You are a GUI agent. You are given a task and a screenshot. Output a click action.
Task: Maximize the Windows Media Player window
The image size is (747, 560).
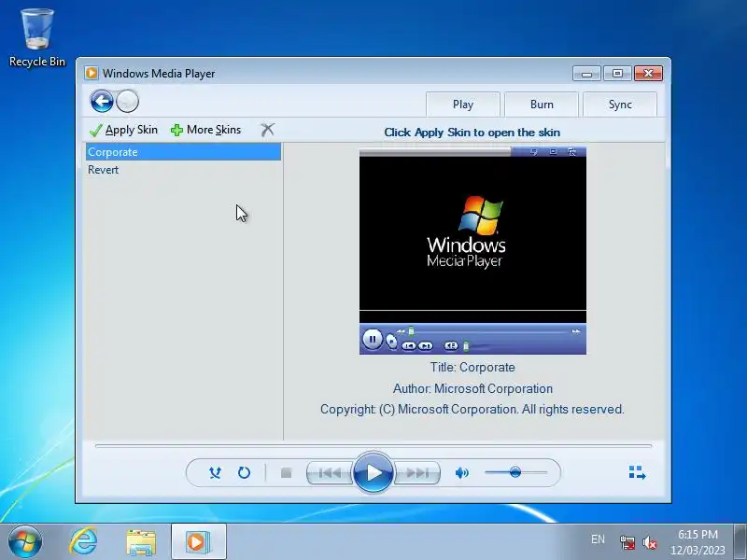tap(617, 74)
